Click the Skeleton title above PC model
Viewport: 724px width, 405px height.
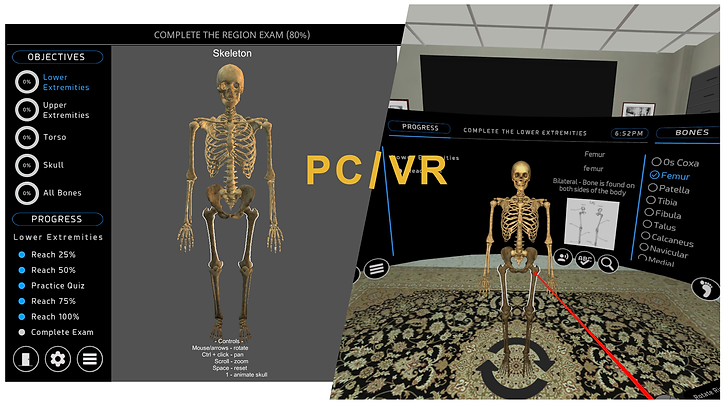(232, 54)
